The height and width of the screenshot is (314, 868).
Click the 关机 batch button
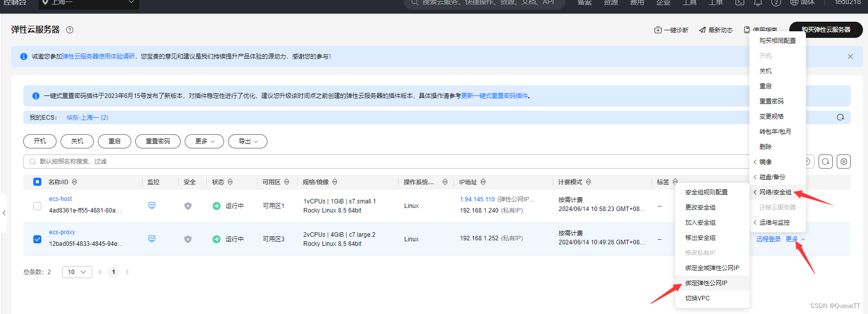coord(77,141)
